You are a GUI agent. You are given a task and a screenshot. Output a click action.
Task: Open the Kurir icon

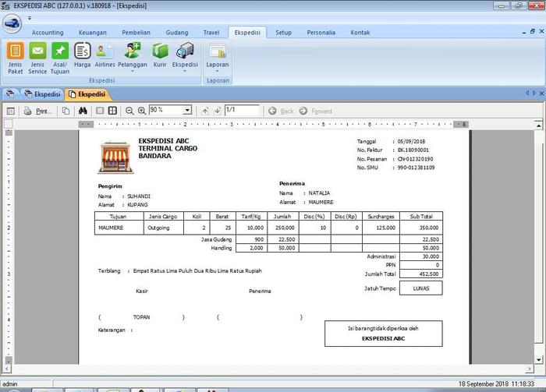[x=160, y=56]
